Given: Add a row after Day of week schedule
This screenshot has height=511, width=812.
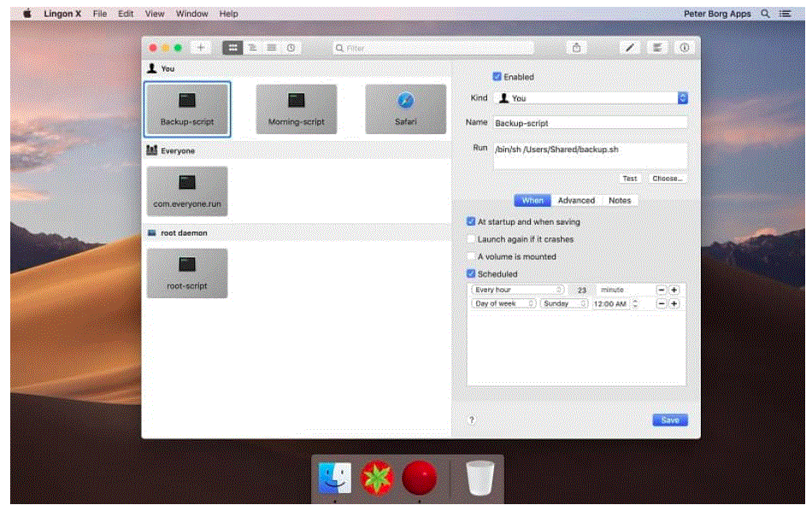Looking at the screenshot, I should tap(674, 304).
